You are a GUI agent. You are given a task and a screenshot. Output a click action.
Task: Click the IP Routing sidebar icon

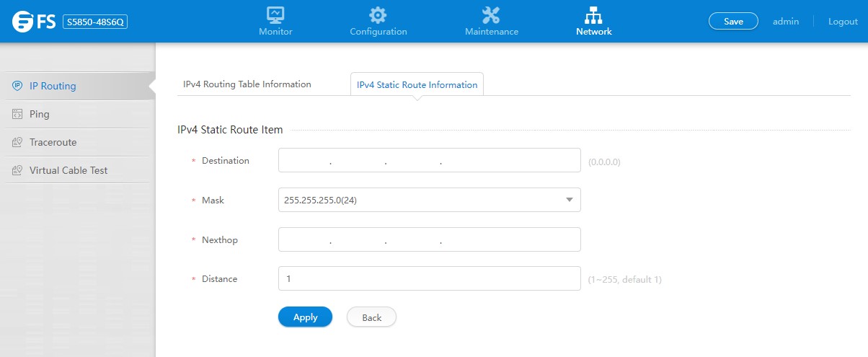17,86
